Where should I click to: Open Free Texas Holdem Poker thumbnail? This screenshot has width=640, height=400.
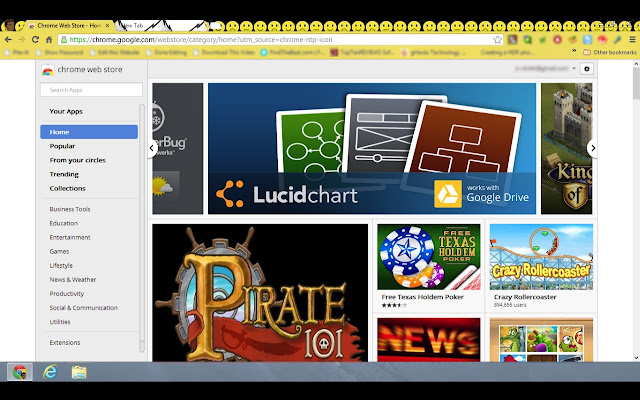click(x=429, y=257)
